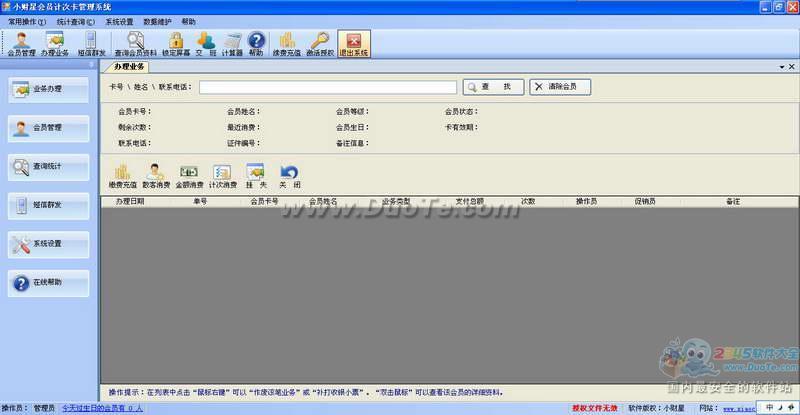800x415 pixels.
Task: Click the 清除会员 button
Action: coord(560,87)
